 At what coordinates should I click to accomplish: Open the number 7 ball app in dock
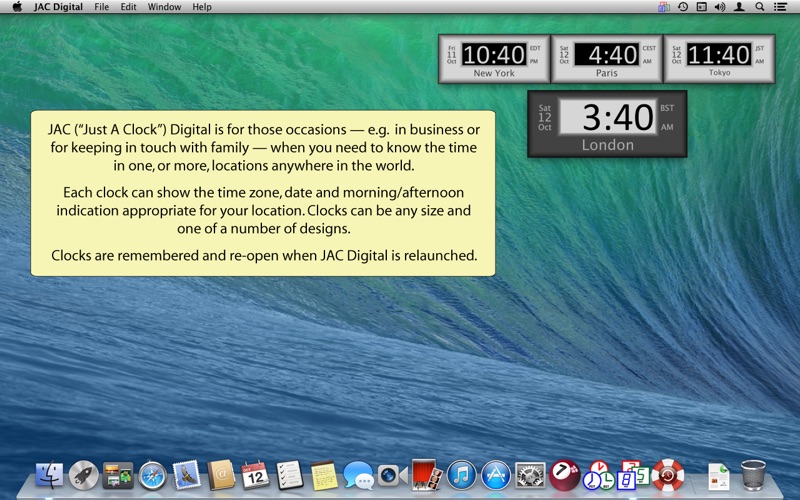tap(564, 476)
